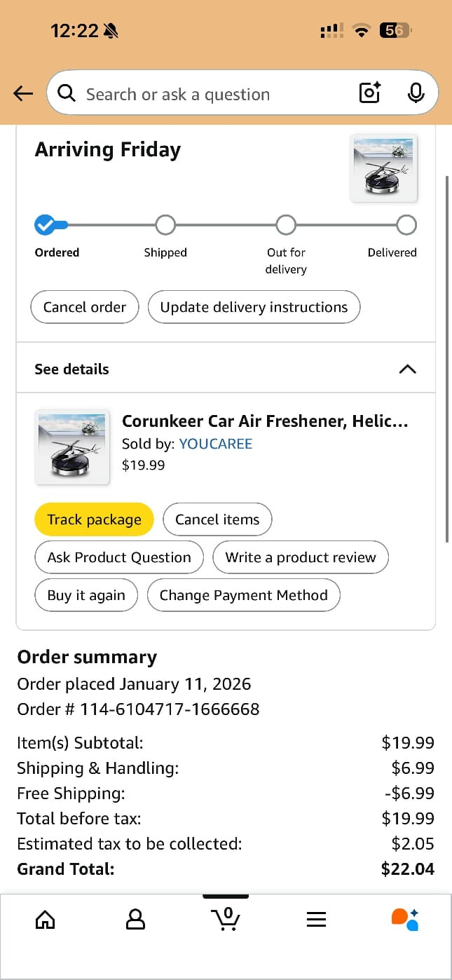Tap the back arrow icon
This screenshot has width=452, height=980.
point(23,93)
